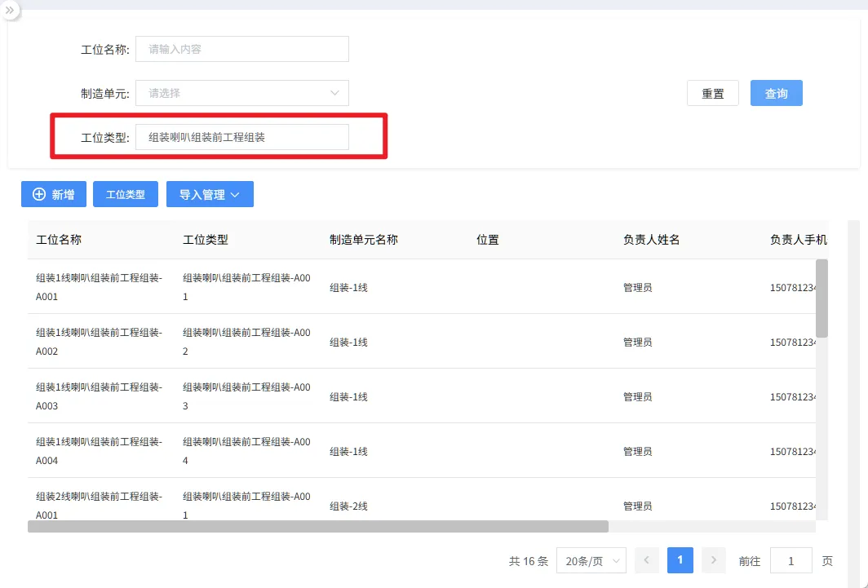Go to previous page arrow
Image resolution: width=868 pixels, height=588 pixels.
646,560
